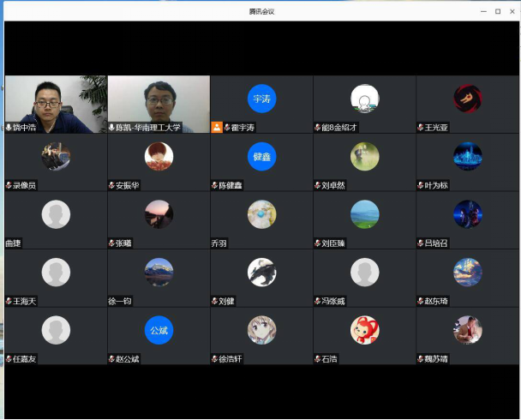Click the muted mic icon next to 王光亚
The width and height of the screenshot is (521, 420).
[420, 127]
